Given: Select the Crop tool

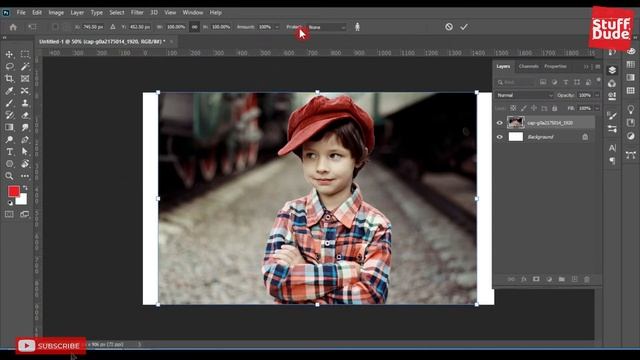Looking at the screenshot, I should coord(9,78).
